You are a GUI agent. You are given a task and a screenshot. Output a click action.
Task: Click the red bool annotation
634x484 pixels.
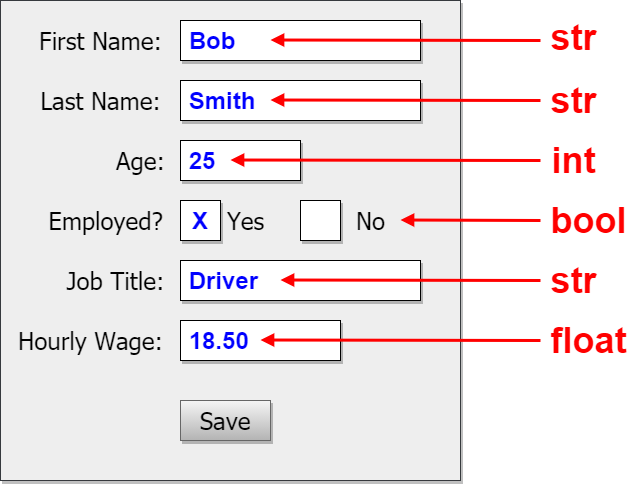coord(588,220)
